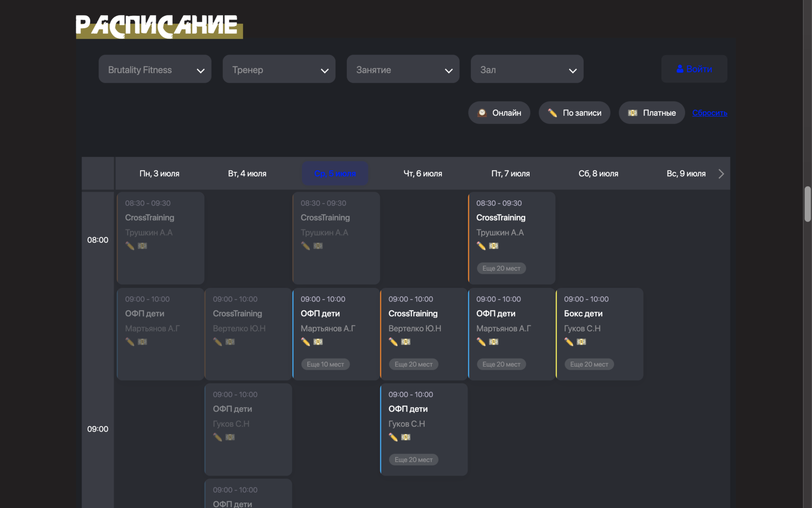Click the pencil icon in По записи filter
The width and height of the screenshot is (812, 508).
552,113
